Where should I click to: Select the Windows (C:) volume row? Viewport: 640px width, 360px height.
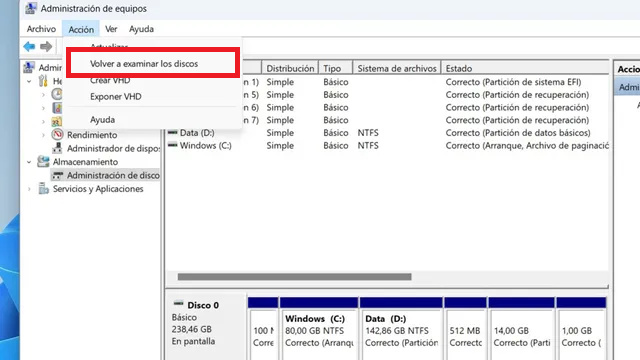tap(388, 145)
